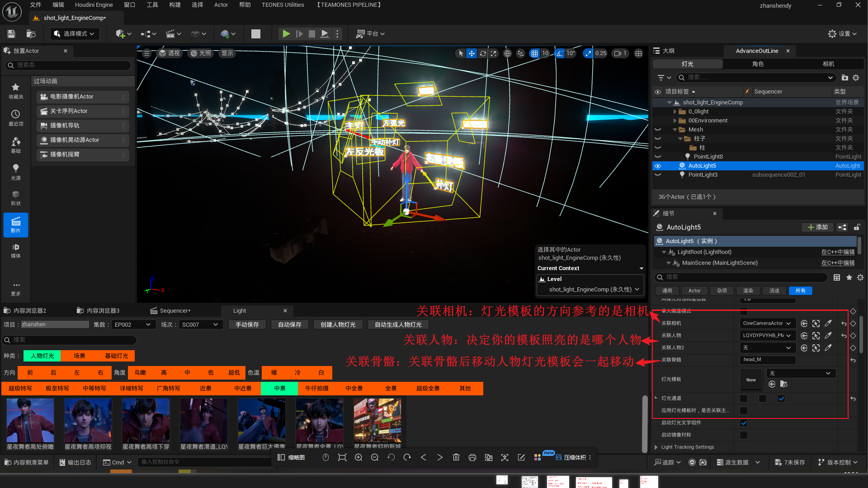Uncheck the 启动灯光文字组件 checkbox

[744, 423]
